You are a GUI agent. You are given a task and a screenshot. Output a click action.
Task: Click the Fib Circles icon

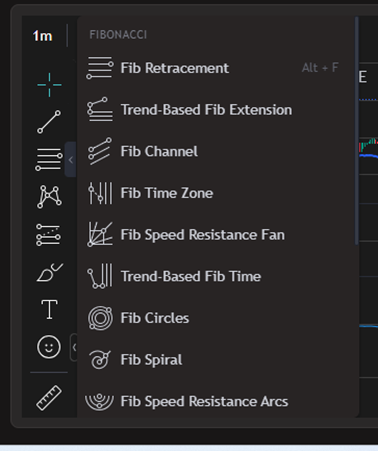(100, 318)
